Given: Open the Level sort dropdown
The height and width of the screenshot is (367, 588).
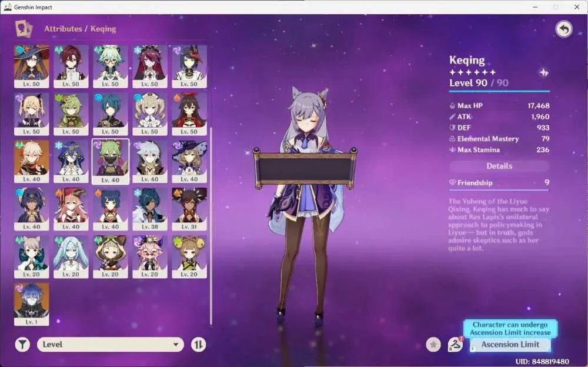Looking at the screenshot, I should 111,345.
